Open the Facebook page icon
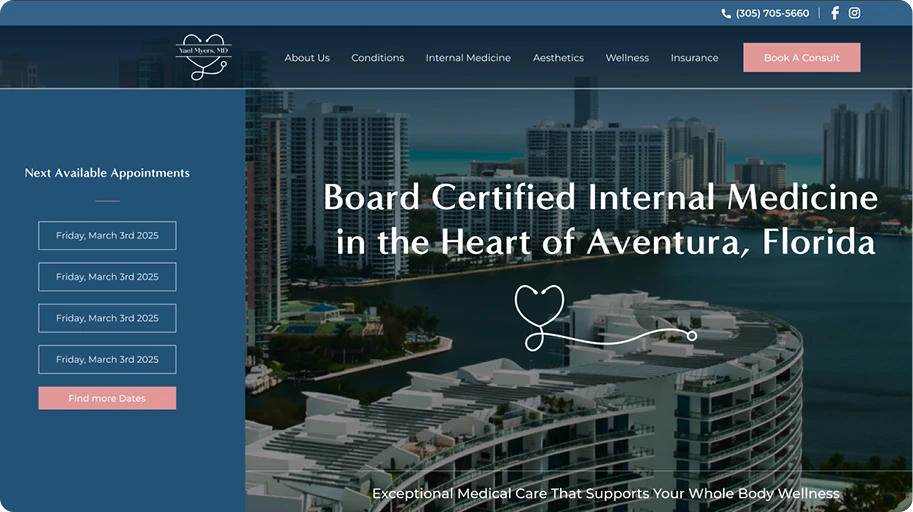The image size is (913, 512). (x=835, y=13)
